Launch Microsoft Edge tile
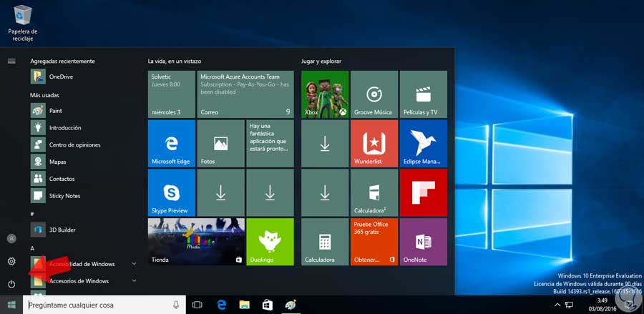644x314 pixels. [172, 144]
